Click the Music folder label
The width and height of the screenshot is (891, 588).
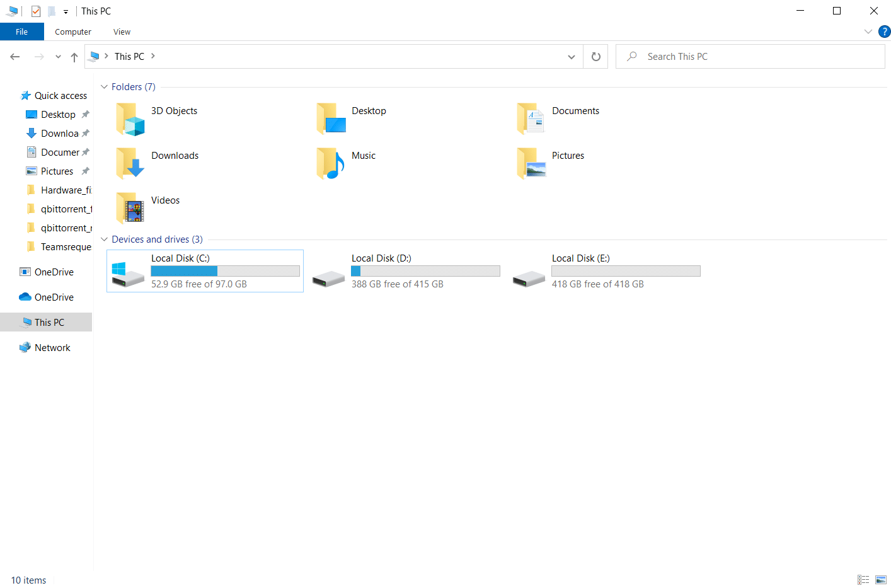[364, 156]
